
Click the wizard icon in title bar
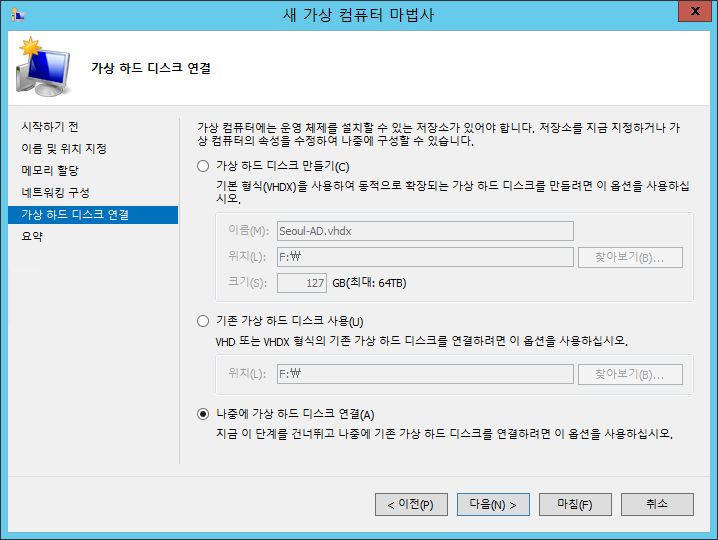[17, 15]
